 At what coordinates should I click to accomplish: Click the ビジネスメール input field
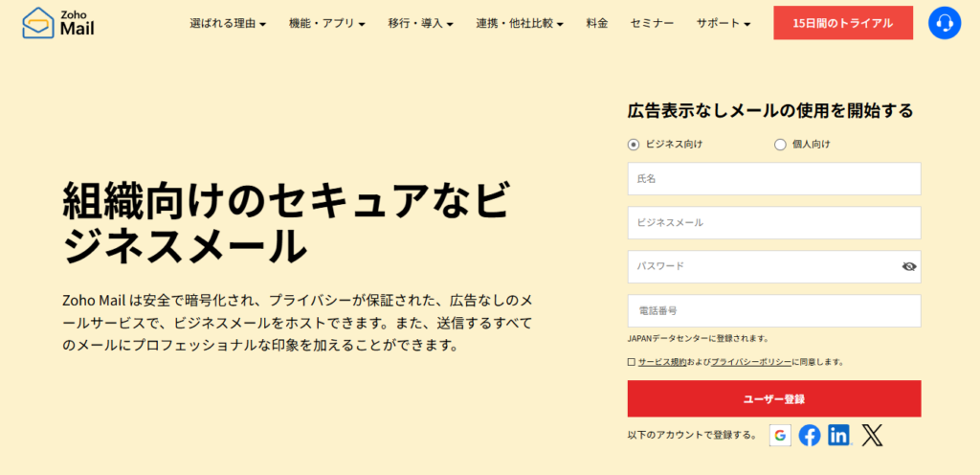774,222
